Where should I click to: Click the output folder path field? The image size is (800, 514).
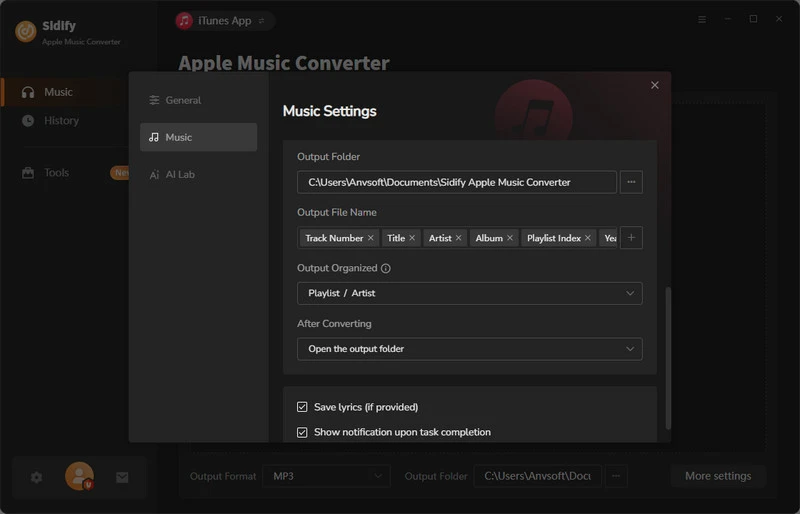(457, 182)
